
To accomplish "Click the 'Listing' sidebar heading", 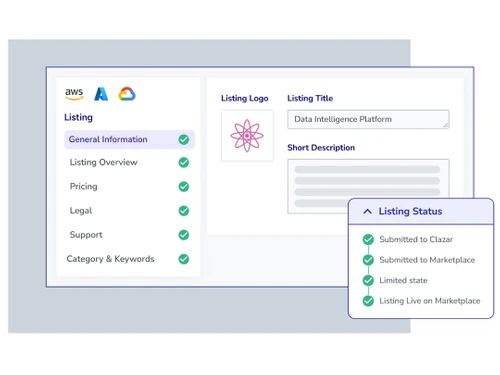I will pos(78,117).
